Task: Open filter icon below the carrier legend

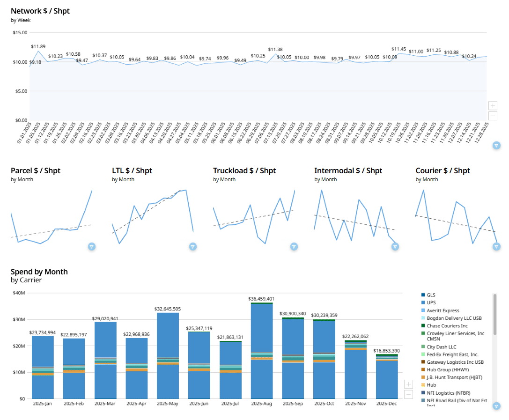Action: pos(496,406)
